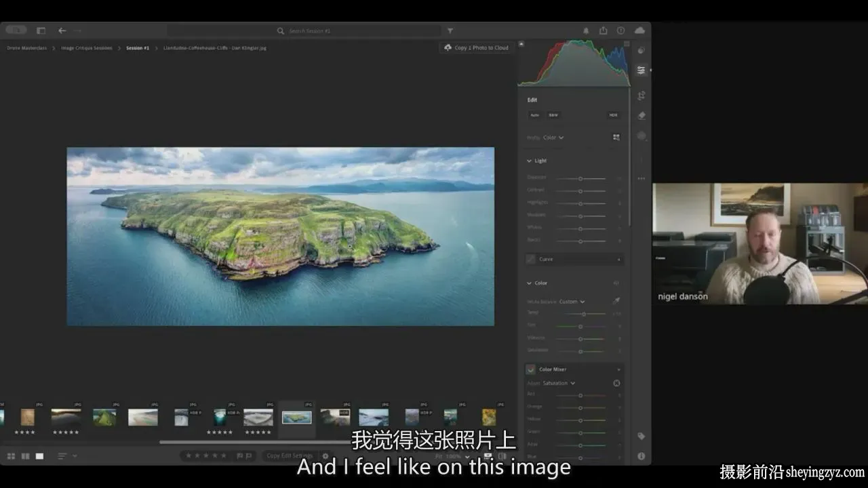Open the White Balance Custom dropdown
Viewport: 868px width, 488px height.
(572, 302)
